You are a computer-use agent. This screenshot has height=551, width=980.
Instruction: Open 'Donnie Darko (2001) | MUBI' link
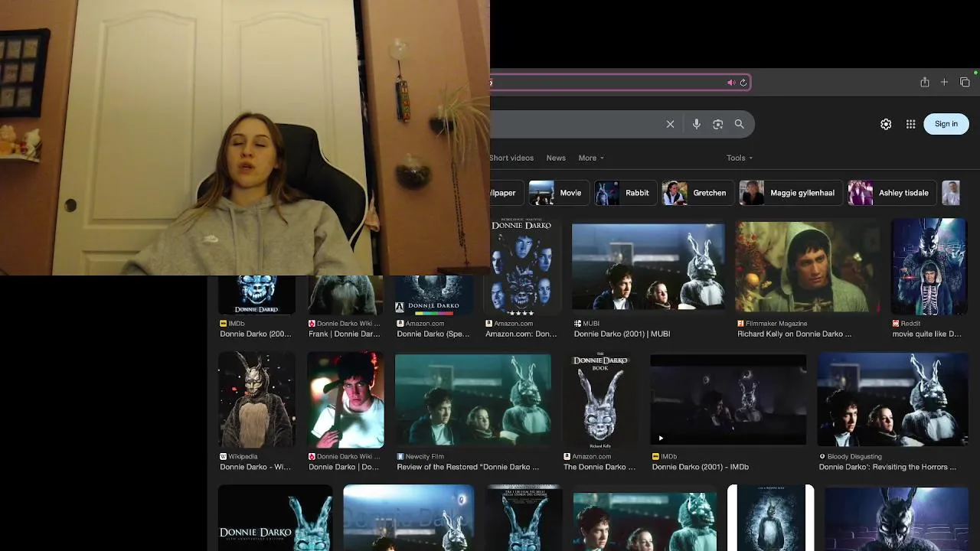[x=622, y=334]
